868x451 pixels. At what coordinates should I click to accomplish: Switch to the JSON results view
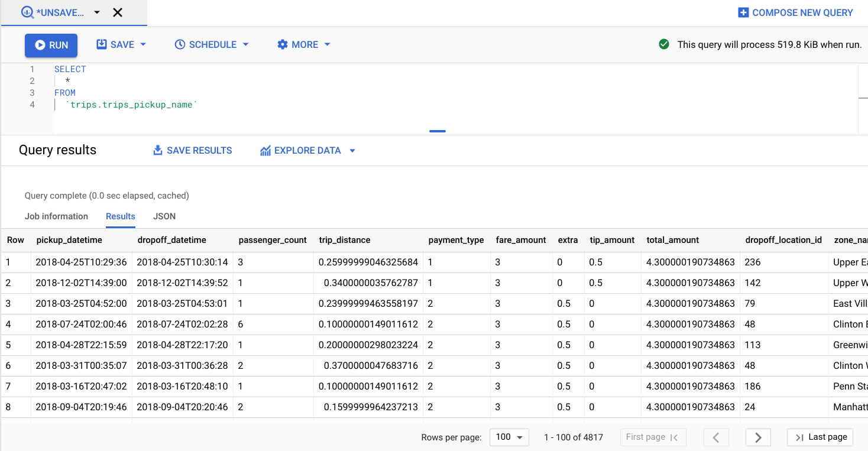(x=164, y=216)
